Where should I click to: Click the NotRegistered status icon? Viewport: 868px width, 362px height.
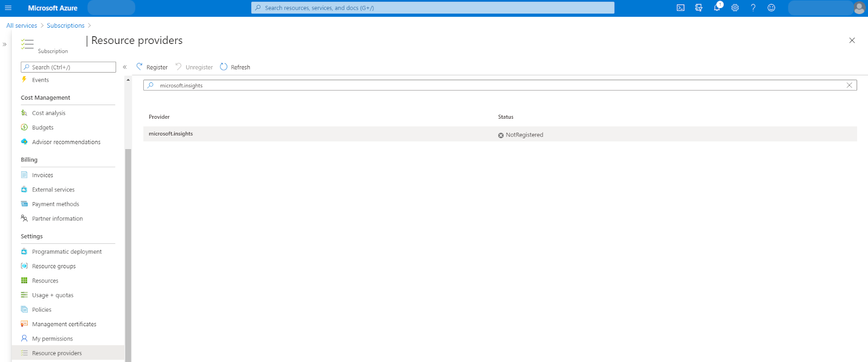(x=501, y=135)
